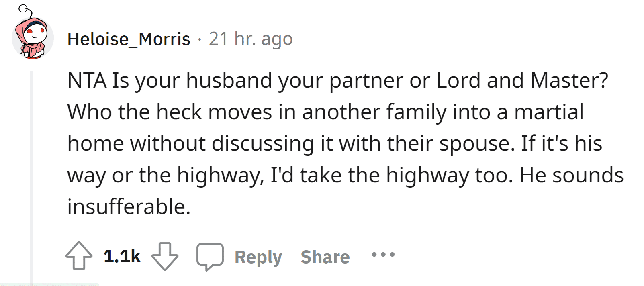Share this comment

point(325,257)
